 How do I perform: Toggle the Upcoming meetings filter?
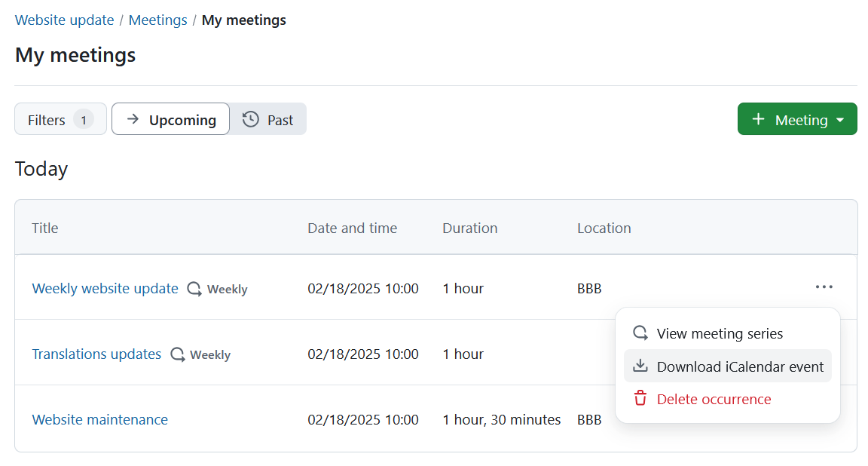pos(170,119)
